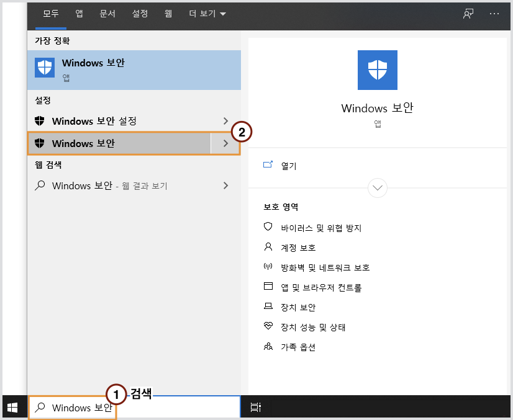
Task: Click the 열기 open-window icon
Action: (x=268, y=164)
